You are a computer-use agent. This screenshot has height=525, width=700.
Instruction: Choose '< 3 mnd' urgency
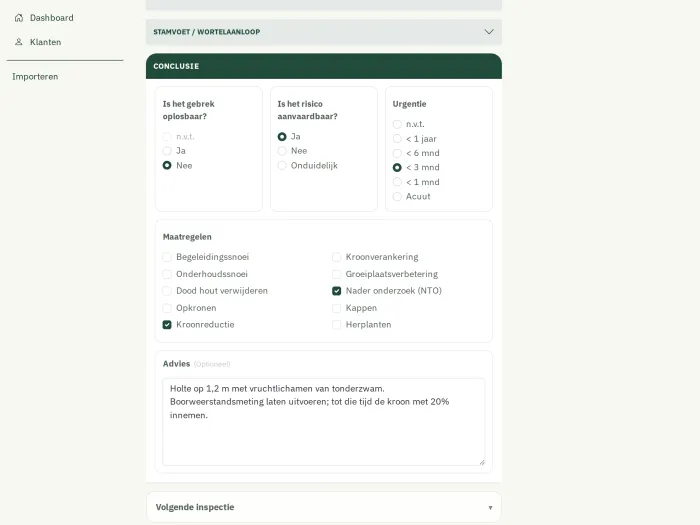click(x=397, y=167)
